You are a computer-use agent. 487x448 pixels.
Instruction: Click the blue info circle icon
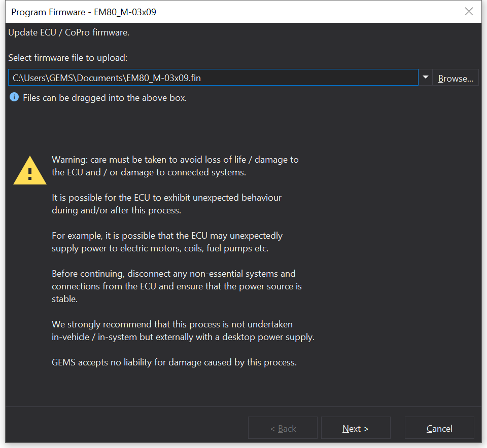14,97
